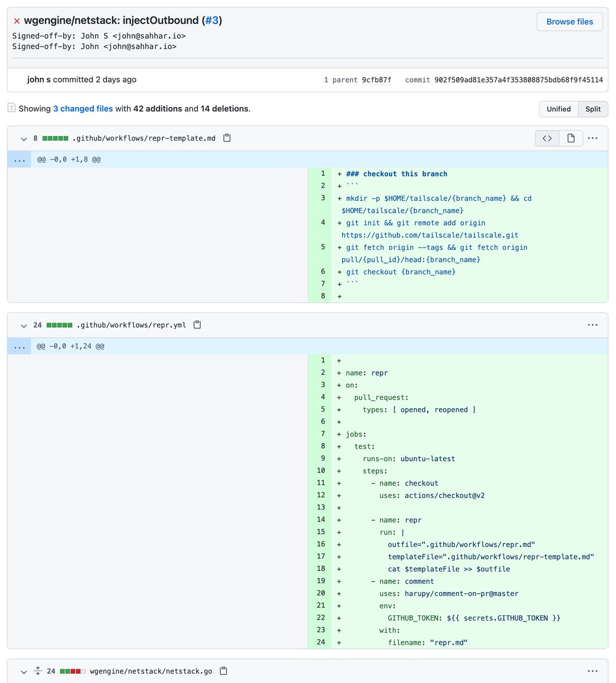This screenshot has width=616, height=683.
Task: Click the hunk header '@@ -0,0 +1,24 @@'
Action: point(71,347)
